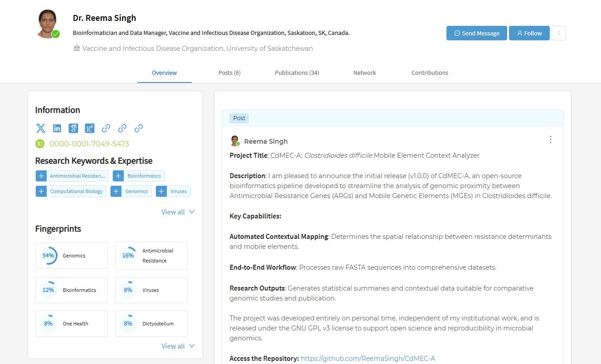Open the X (Twitter) profile icon

tap(41, 128)
